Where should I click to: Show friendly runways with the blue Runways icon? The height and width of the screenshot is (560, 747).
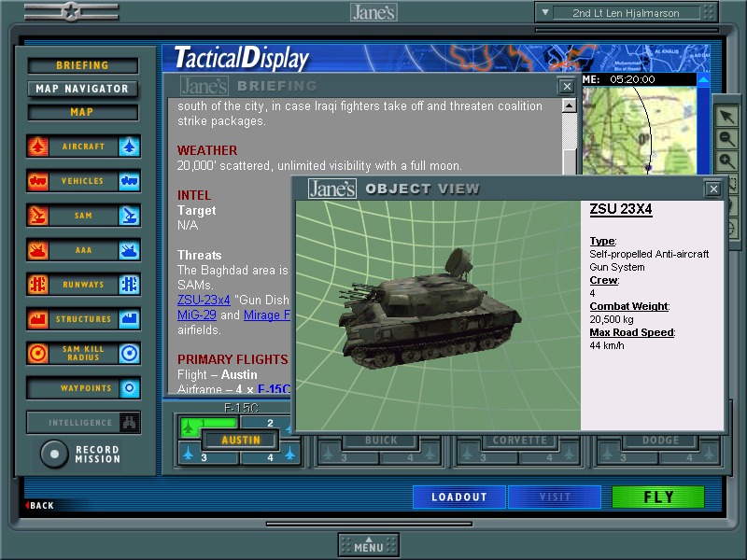click(129, 285)
